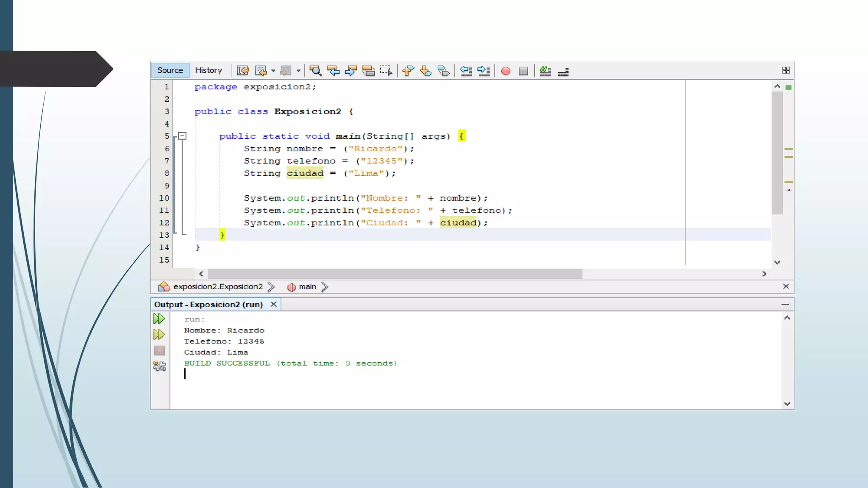
Task: Open the Back navigation dropdown arrow
Action: 273,71
